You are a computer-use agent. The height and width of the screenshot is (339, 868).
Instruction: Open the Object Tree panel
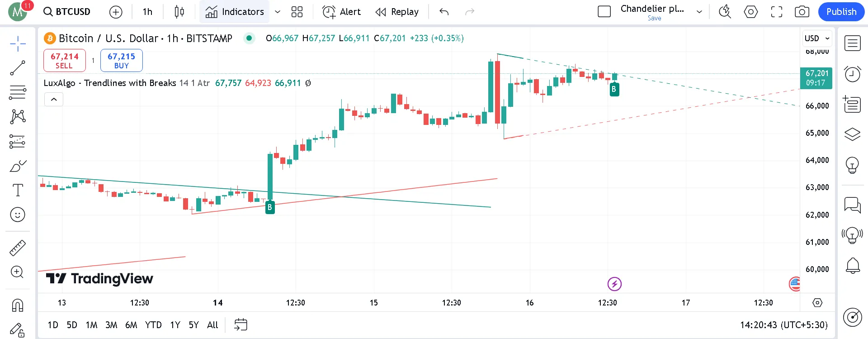(x=852, y=134)
